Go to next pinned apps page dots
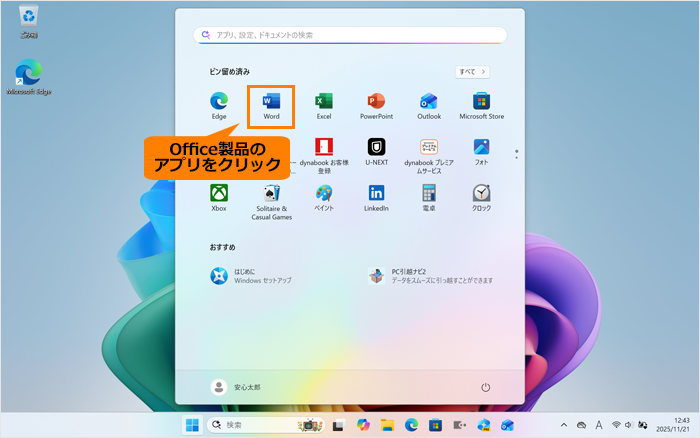 [x=517, y=154]
